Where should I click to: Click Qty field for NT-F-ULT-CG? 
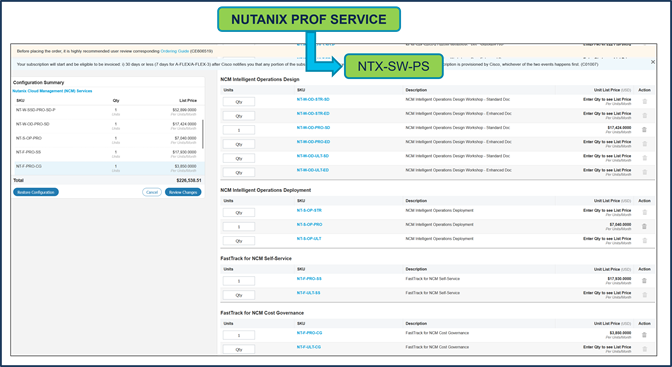point(239,349)
